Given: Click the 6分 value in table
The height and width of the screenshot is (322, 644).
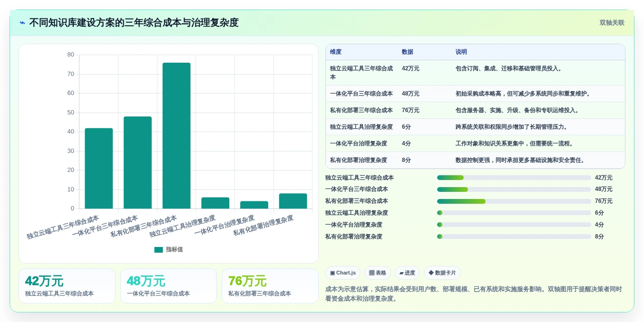Looking at the screenshot, I should coord(406,127).
